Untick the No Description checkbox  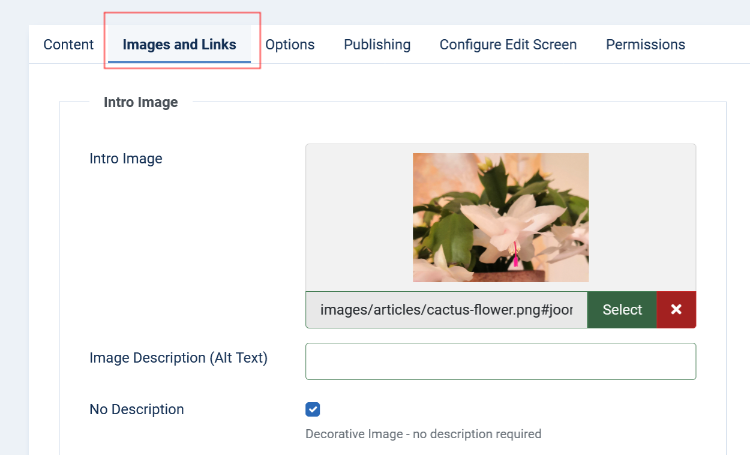tap(313, 409)
